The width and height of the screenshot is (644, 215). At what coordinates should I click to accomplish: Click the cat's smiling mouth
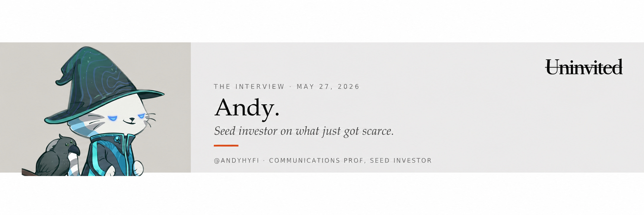[x=130, y=121]
